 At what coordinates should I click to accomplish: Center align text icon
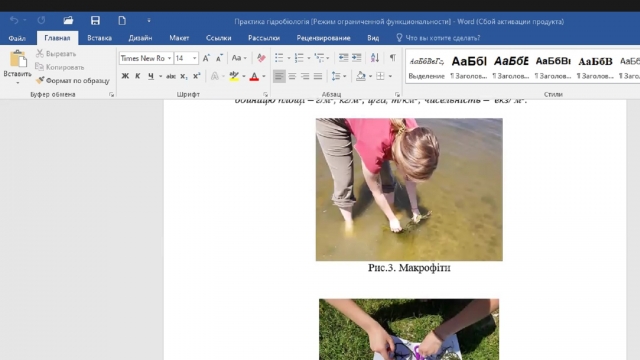292,76
